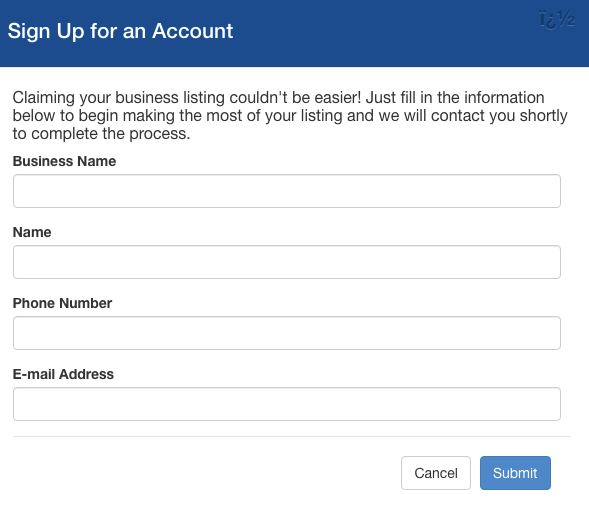Click the words 'Sign Up' in the title

pyautogui.click(x=46, y=31)
